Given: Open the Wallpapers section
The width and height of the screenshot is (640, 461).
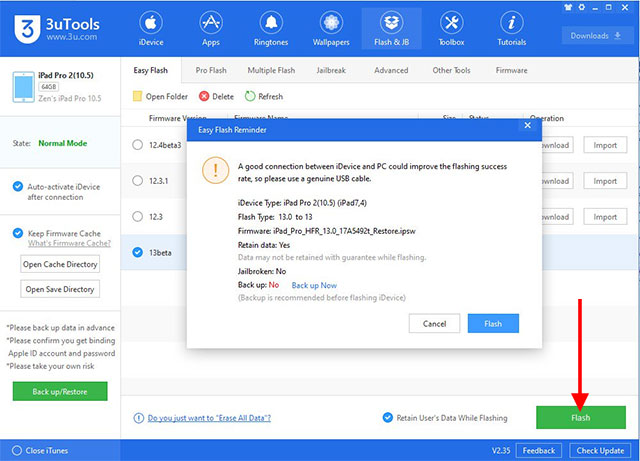Looking at the screenshot, I should tap(333, 29).
